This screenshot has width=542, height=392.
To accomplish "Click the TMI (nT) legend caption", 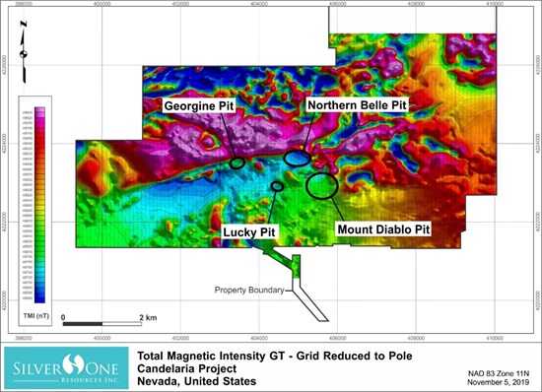I will 35,316.
